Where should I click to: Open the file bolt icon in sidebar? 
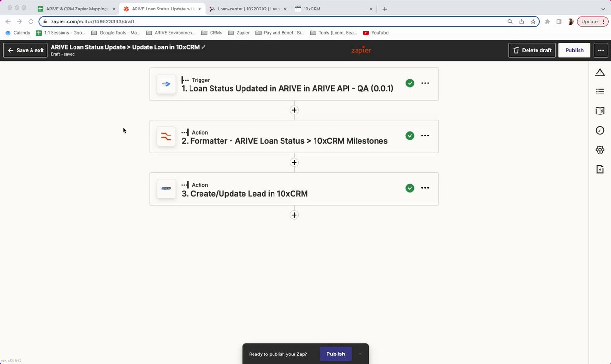click(600, 169)
